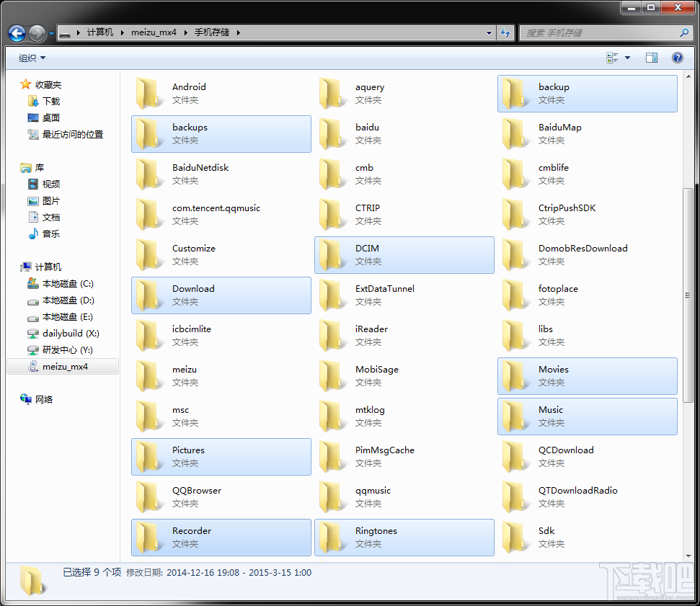Click the QTDownloadRadio folder name
Screen dimensions: 700x606
click(x=577, y=491)
